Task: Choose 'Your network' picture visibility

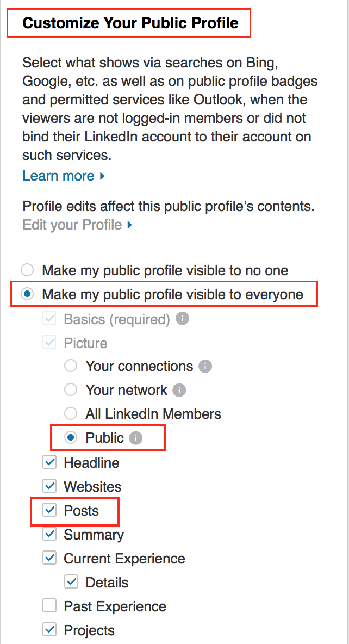Action: coord(71,390)
